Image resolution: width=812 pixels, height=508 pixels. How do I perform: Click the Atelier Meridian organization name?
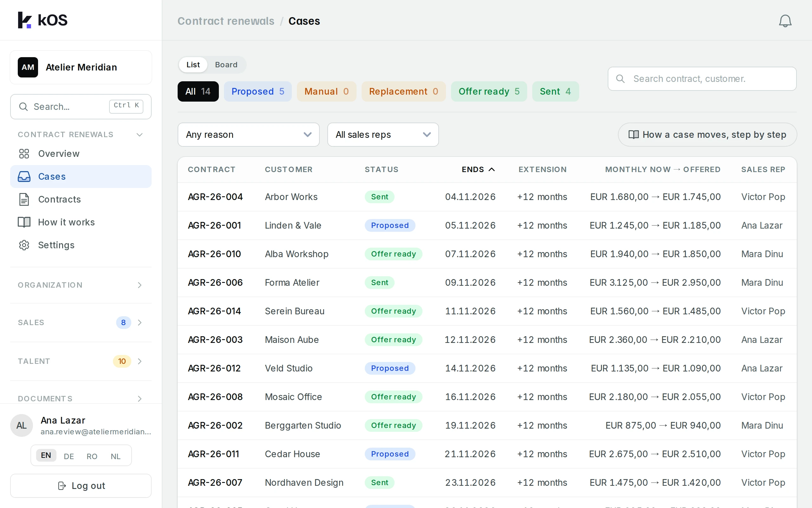(81, 67)
